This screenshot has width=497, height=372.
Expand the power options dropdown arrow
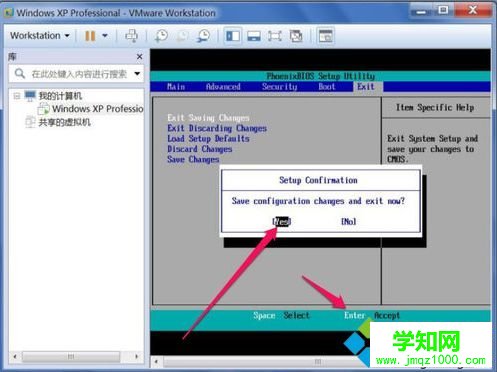tap(105, 36)
